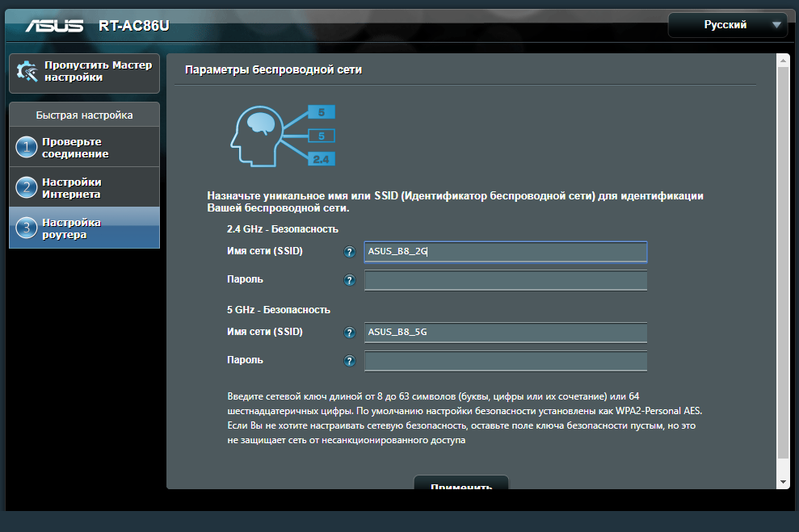Click the vertical scrollbar thumb
Image resolution: width=799 pixels, height=532 pixels.
tap(783, 262)
